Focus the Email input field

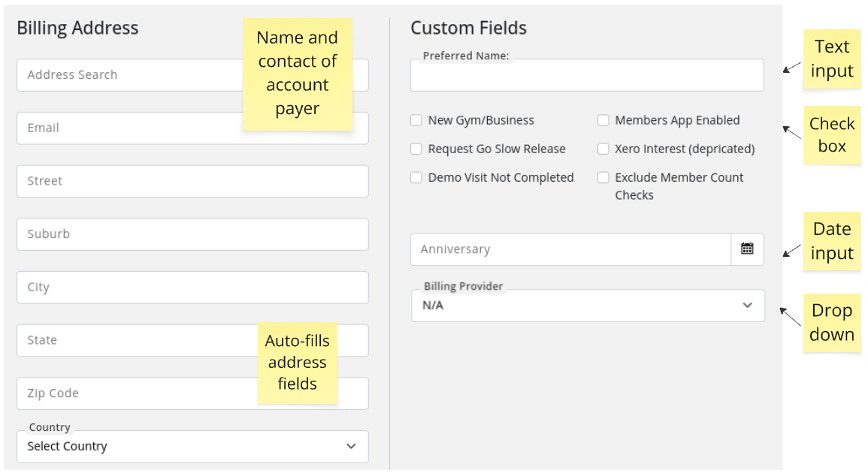tap(128, 128)
